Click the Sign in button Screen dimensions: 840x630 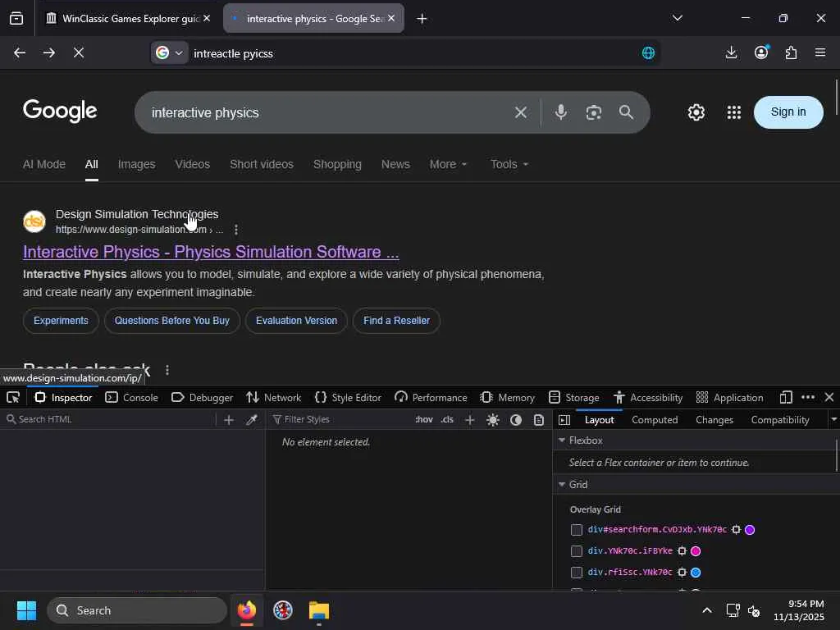tap(788, 112)
